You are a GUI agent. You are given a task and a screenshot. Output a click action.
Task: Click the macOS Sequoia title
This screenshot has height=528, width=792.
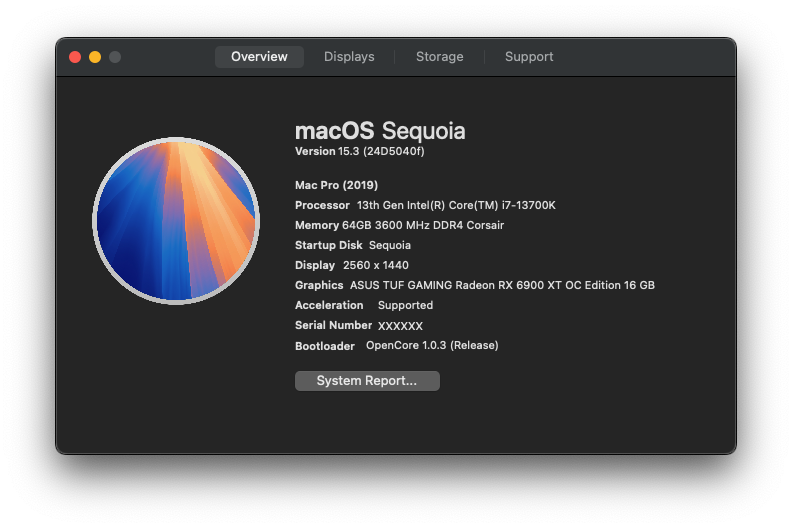(380, 131)
